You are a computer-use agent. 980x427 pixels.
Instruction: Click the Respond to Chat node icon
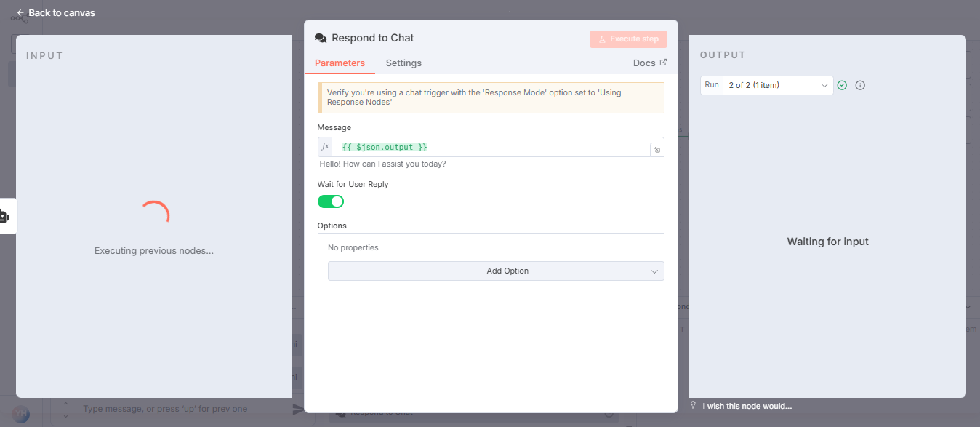pyautogui.click(x=321, y=38)
